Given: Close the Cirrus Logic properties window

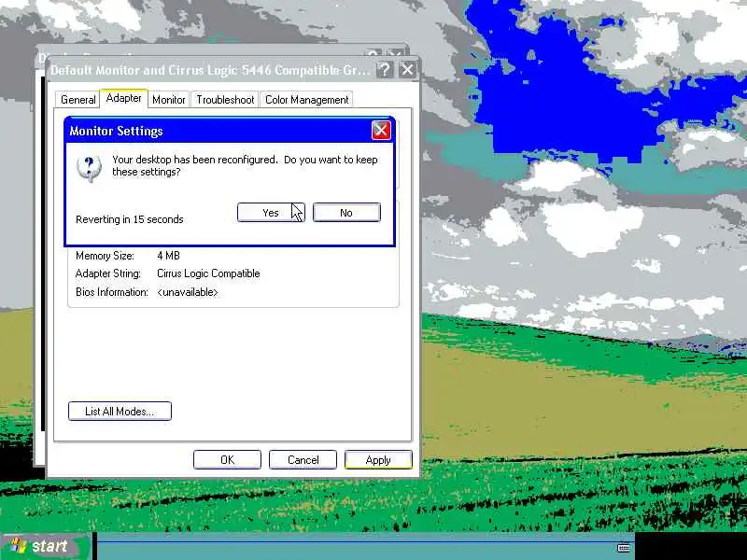Looking at the screenshot, I should (x=408, y=69).
